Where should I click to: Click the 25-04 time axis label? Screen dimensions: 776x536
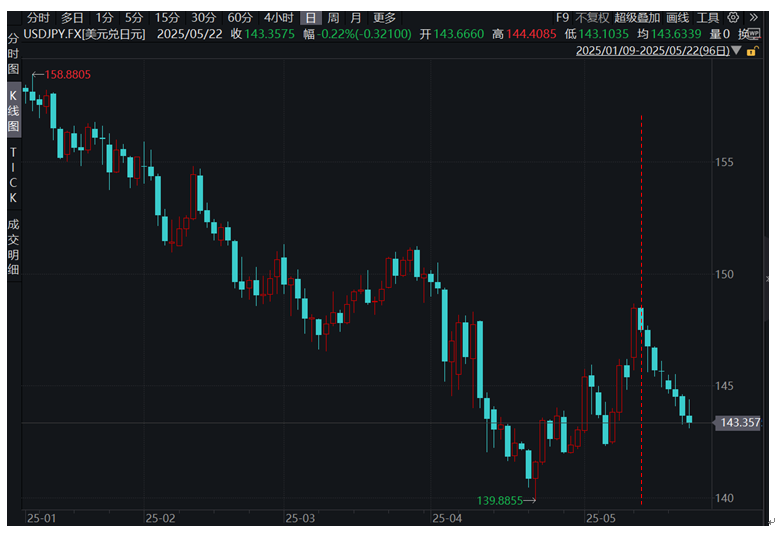click(x=447, y=518)
